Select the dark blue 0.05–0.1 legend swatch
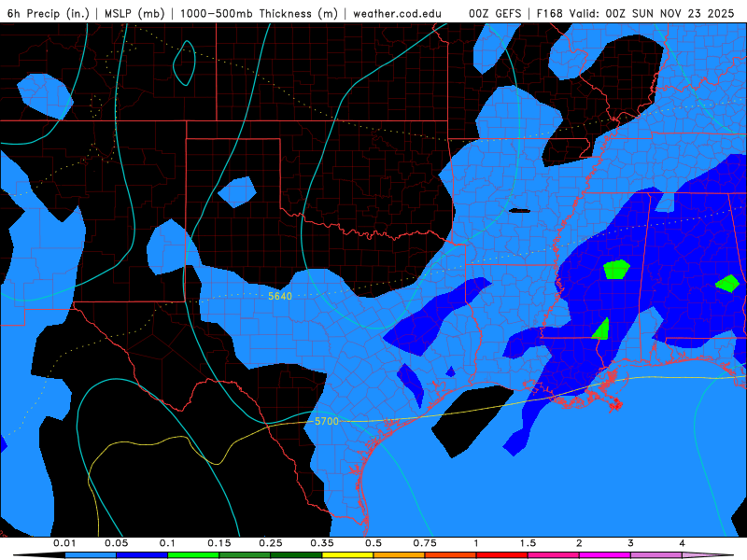 [142, 555]
